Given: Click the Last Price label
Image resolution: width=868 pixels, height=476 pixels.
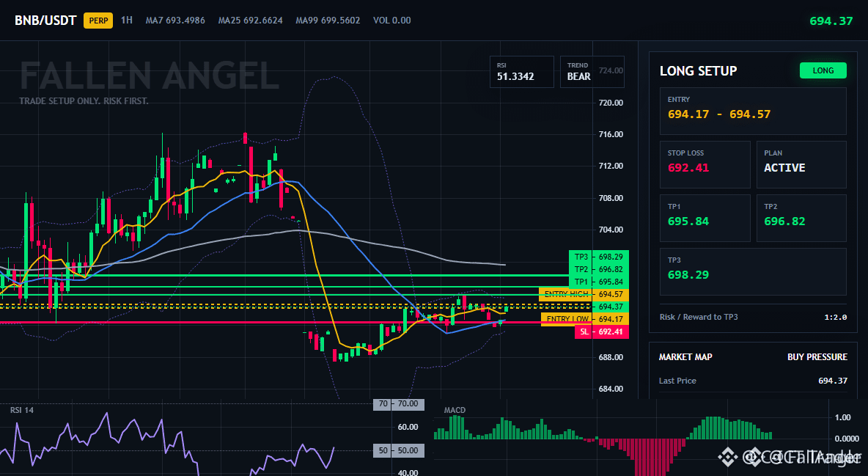Looking at the screenshot, I should point(677,381).
